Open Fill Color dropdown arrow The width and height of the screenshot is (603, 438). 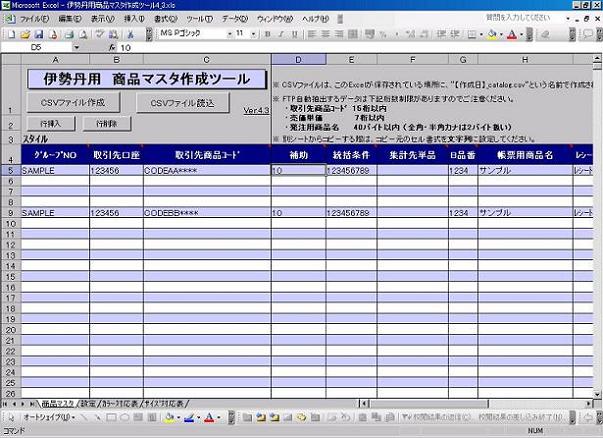pos(501,35)
